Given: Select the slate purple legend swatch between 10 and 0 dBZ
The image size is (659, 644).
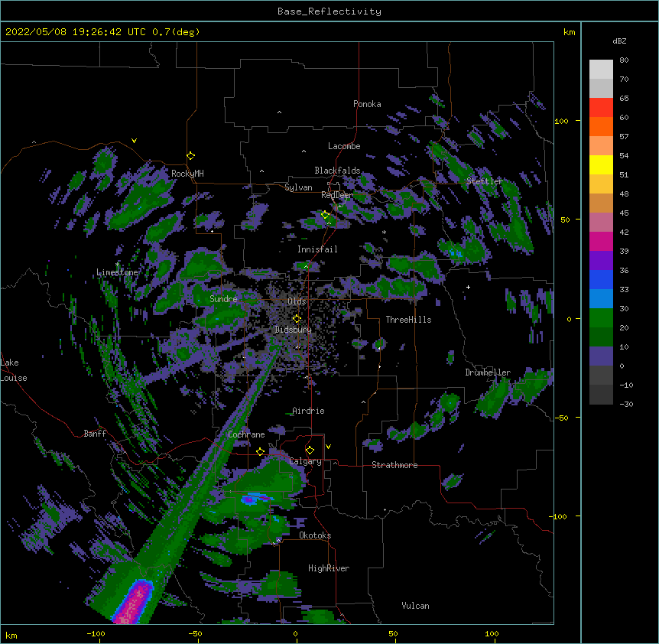Looking at the screenshot, I should (601, 356).
